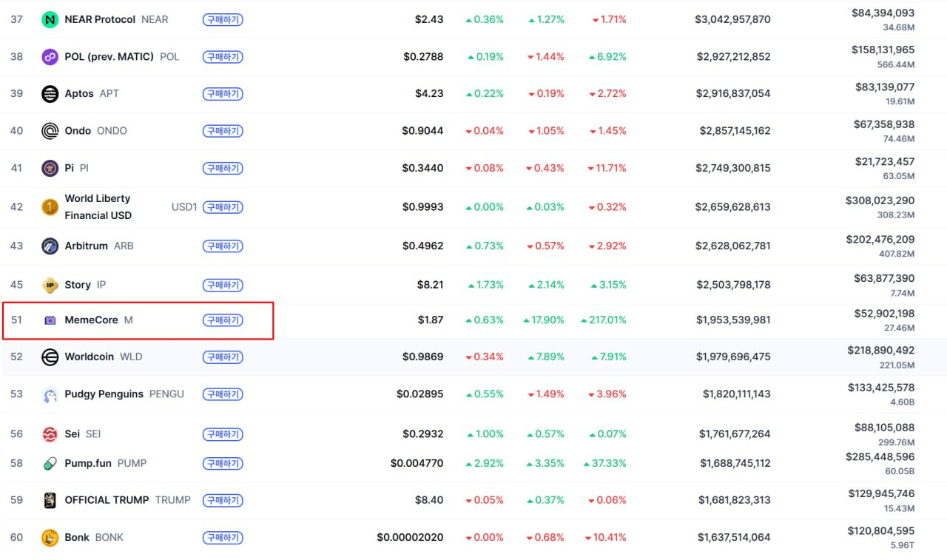Image resolution: width=947 pixels, height=560 pixels.
Task: Select Sei's $1,761,677,264 market cap
Action: 735,434
